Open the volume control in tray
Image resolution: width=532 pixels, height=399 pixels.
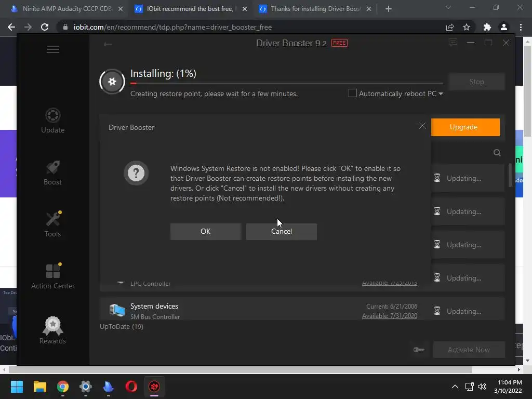tap(482, 387)
